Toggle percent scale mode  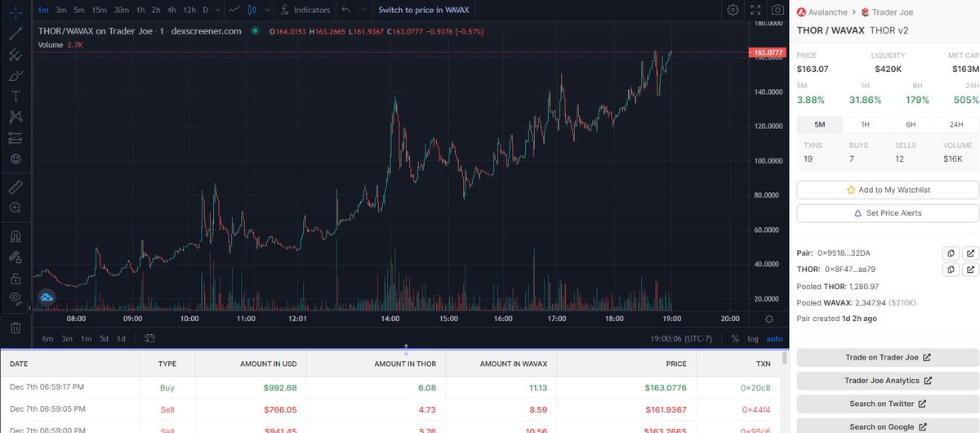[x=735, y=338]
